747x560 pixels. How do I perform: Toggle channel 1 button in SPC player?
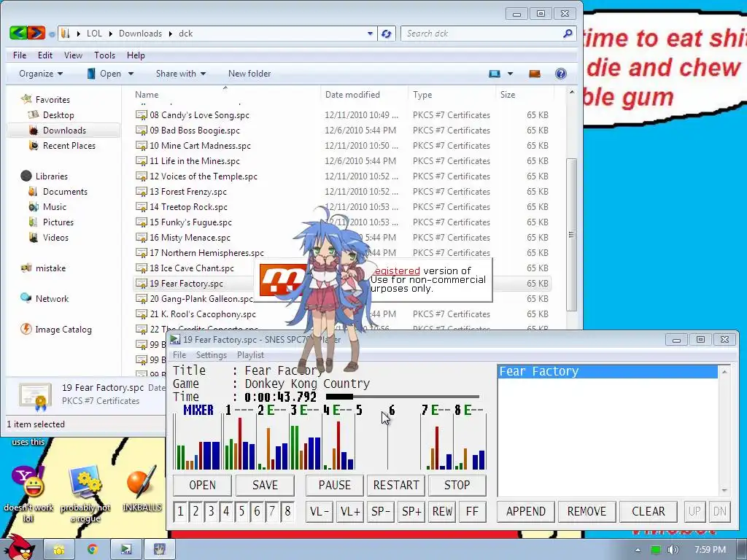point(180,511)
